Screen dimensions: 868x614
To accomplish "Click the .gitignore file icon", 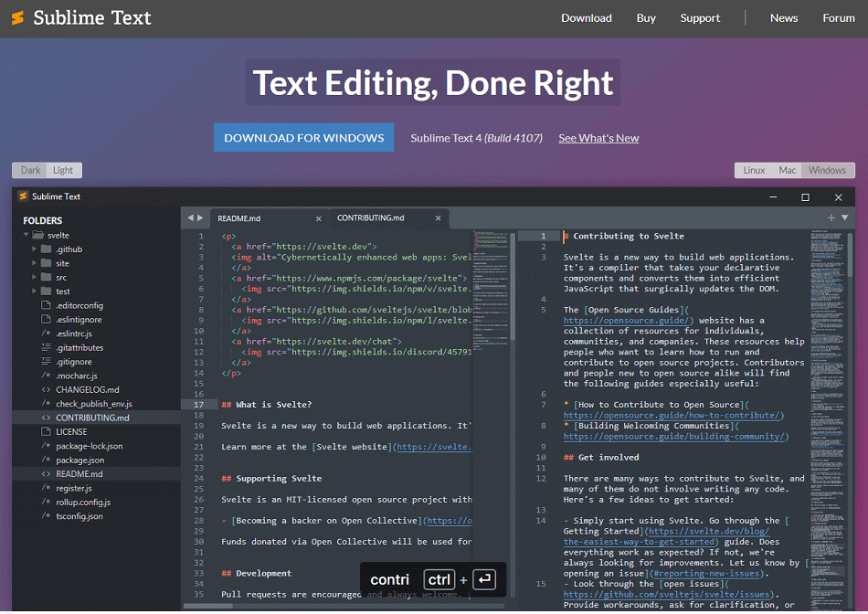I will tap(46, 361).
